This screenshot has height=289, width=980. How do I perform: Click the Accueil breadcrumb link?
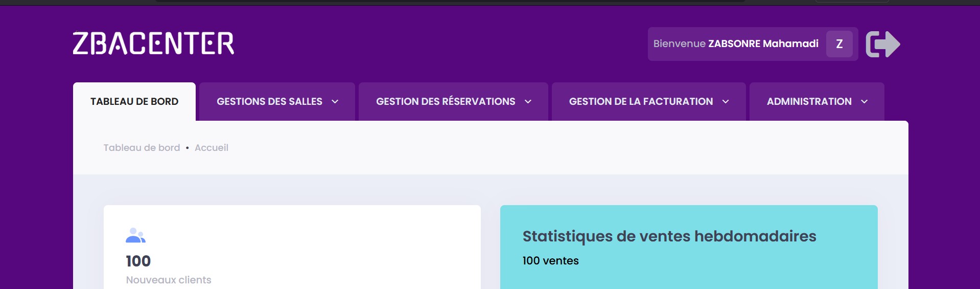coord(212,148)
